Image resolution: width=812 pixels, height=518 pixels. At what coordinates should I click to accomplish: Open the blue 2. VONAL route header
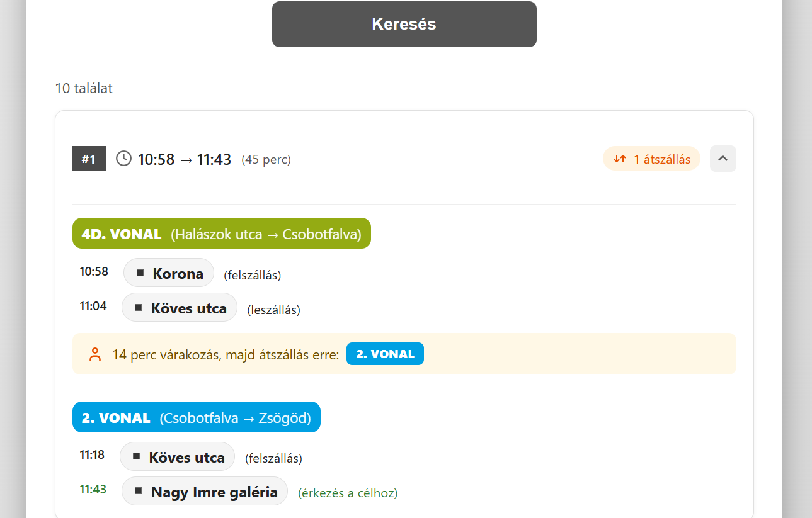(x=196, y=417)
